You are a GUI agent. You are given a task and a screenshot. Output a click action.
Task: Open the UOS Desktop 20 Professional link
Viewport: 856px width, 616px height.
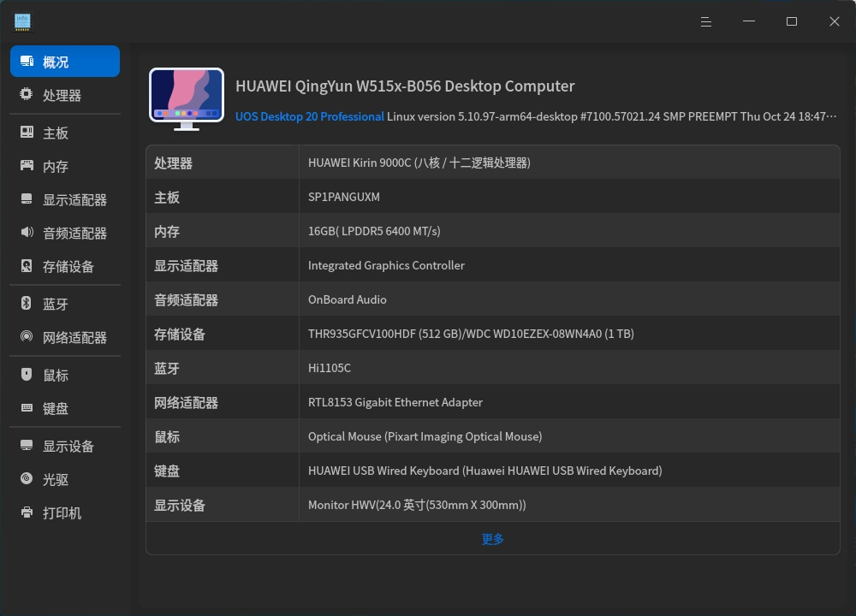coord(310,116)
